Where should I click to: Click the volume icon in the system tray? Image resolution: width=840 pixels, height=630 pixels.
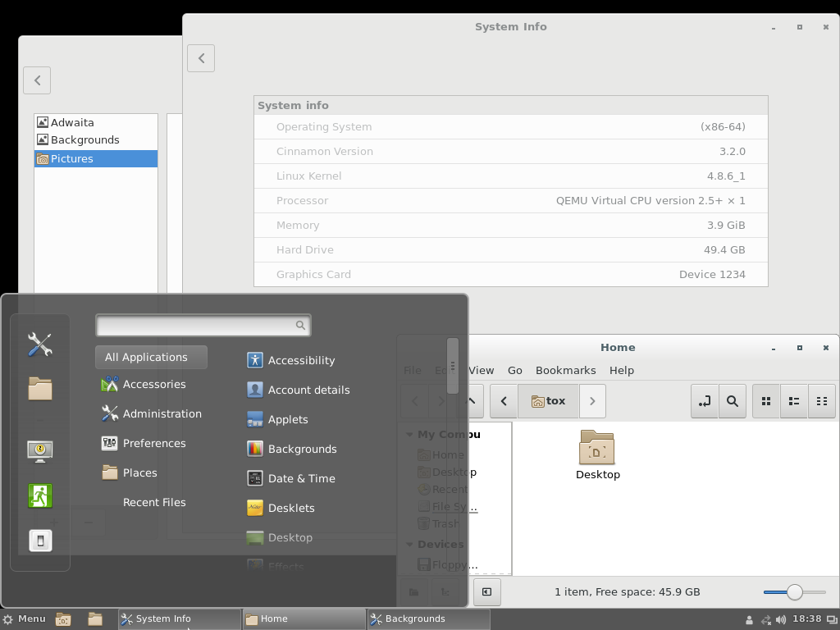coord(780,619)
